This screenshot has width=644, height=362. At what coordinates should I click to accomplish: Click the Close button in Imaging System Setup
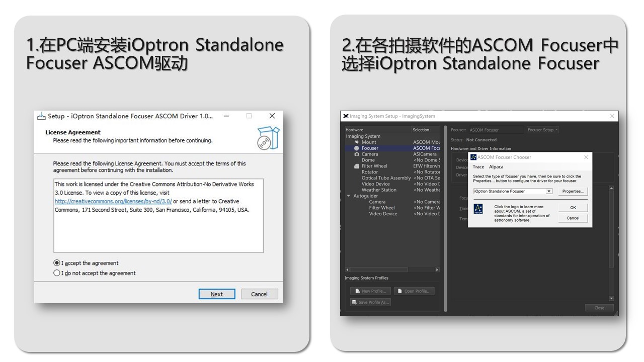pyautogui.click(x=599, y=308)
